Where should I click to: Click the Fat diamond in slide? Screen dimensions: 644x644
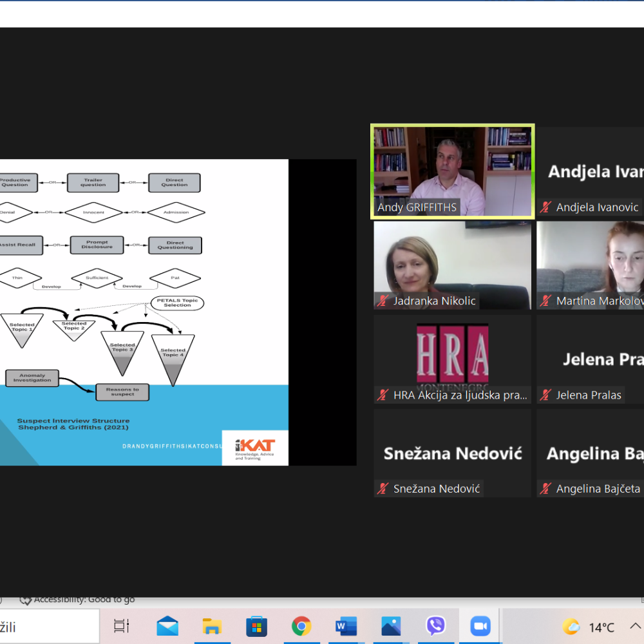175,278
